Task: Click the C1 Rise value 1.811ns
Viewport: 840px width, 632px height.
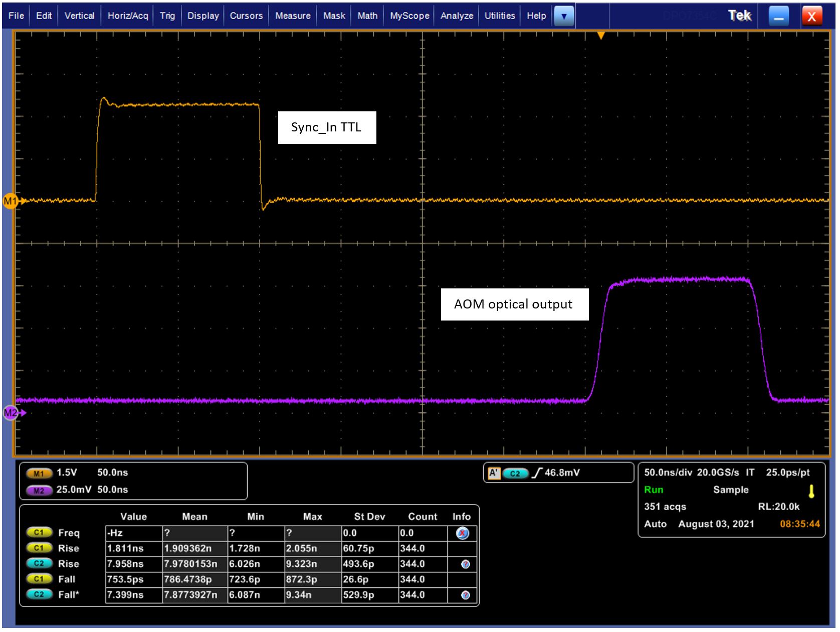Action: tap(134, 548)
